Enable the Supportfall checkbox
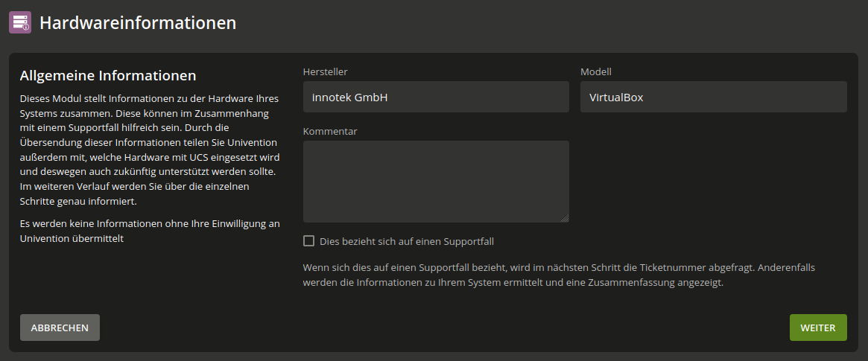This screenshot has width=868, height=361. tap(309, 241)
